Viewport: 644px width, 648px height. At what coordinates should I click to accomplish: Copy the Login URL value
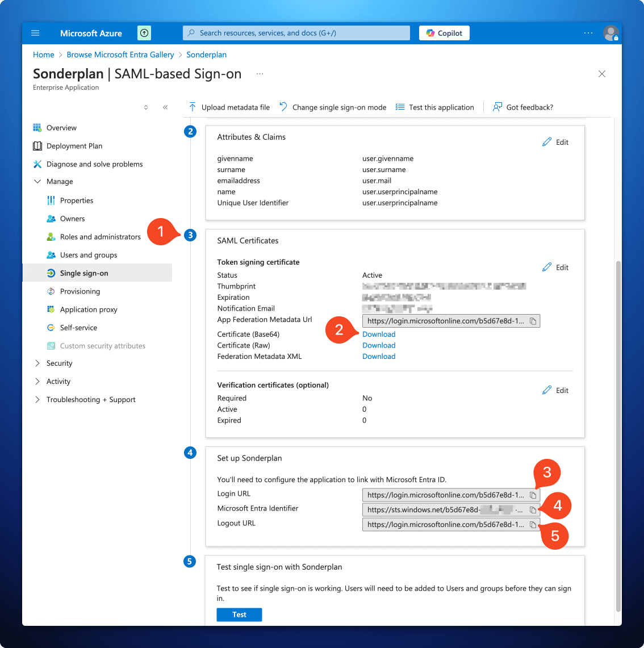[x=533, y=495]
